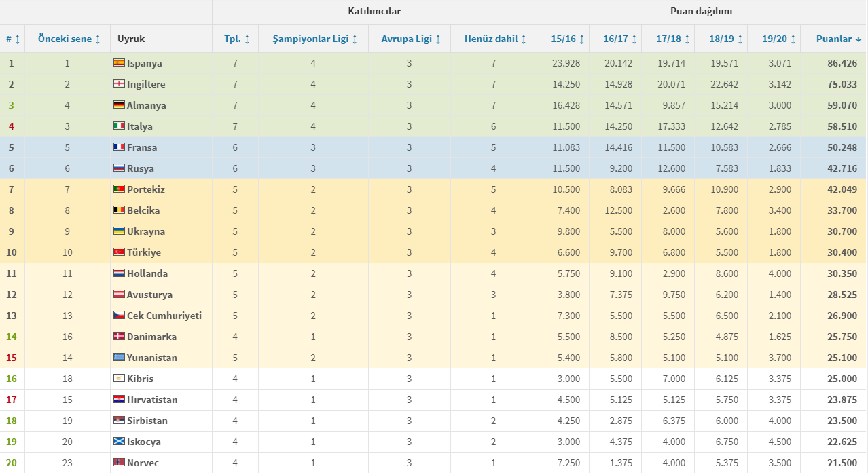This screenshot has width=868, height=473.
Task: Click Germany's total 59.070
Action: coord(842,105)
